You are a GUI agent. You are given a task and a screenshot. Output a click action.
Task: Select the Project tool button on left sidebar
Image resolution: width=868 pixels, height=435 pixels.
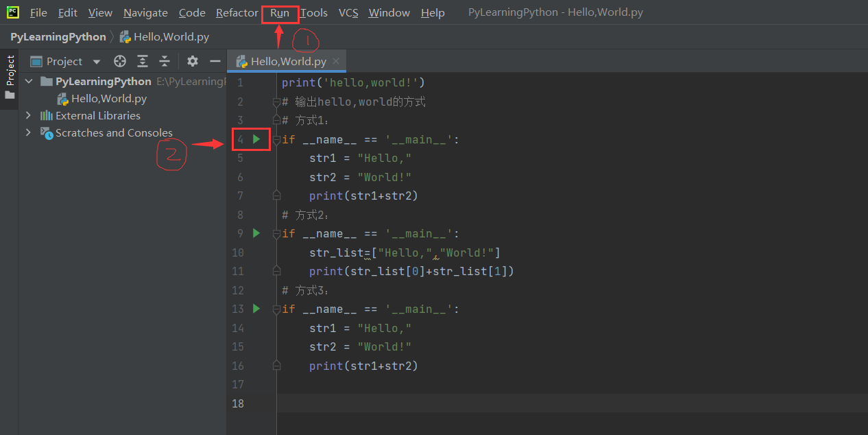(10, 72)
